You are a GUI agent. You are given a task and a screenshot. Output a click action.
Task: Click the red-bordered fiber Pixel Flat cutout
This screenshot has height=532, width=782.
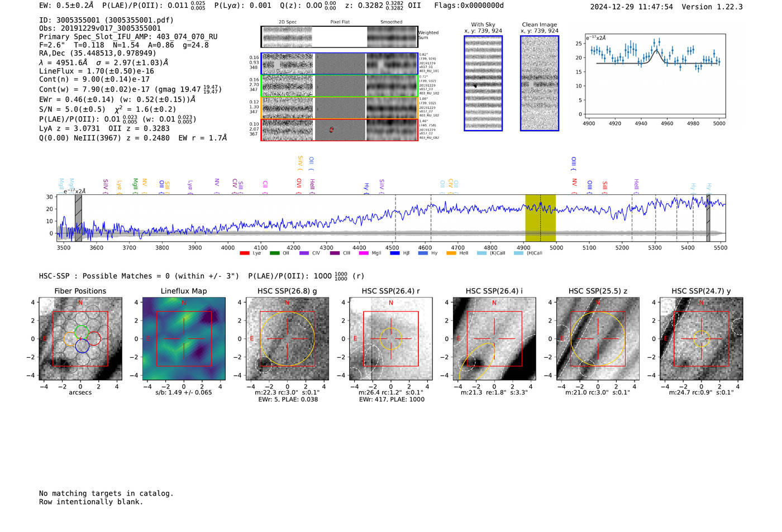339,130
